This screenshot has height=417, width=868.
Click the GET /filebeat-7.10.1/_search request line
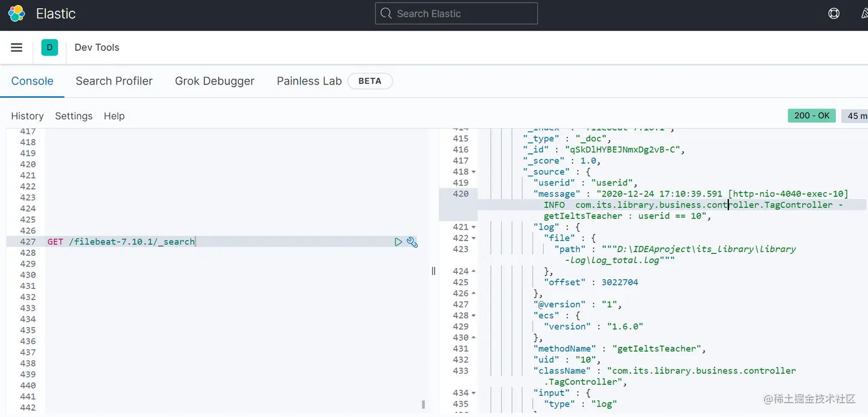pos(121,242)
